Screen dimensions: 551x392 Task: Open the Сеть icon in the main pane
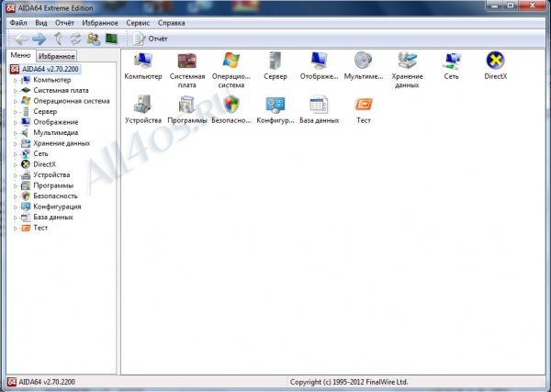[451, 66]
